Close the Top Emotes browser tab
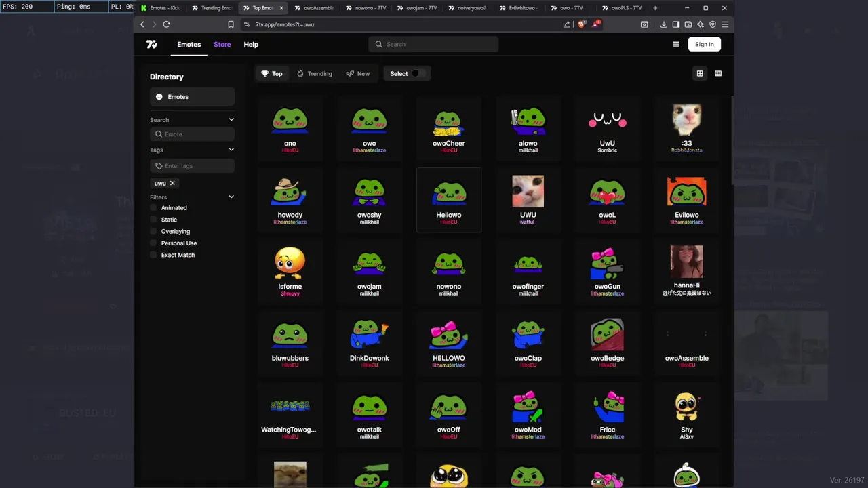The image size is (868, 488). (x=281, y=8)
